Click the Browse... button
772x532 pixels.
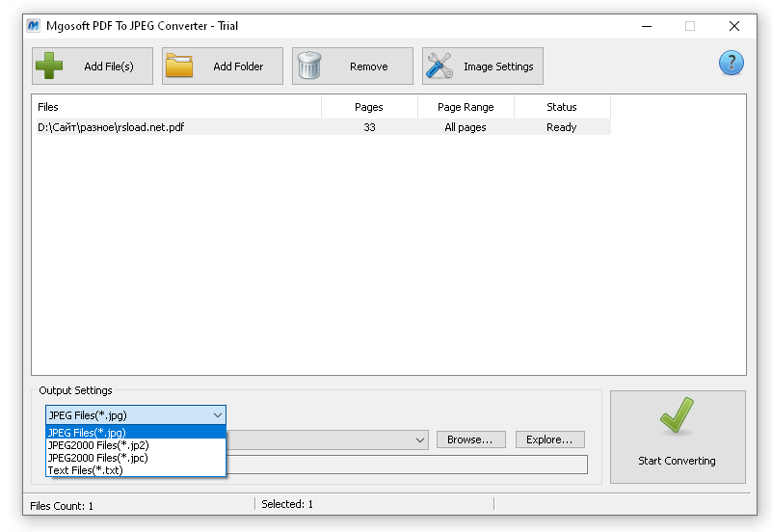tap(470, 439)
